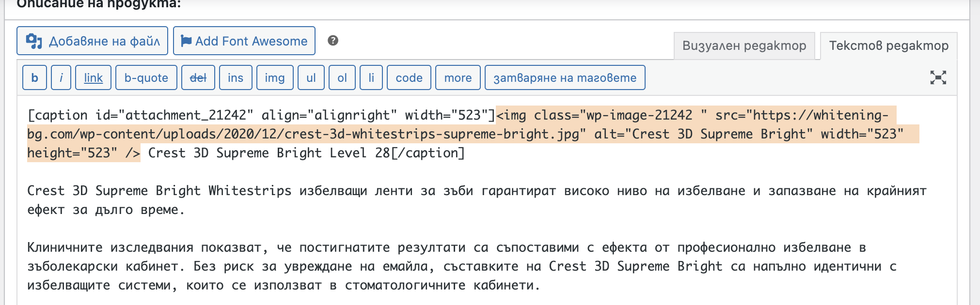Click on the paragraph starting 'Crest 3D Supreme Bright Whitestrips'
This screenshot has width=980, height=305.
coord(476,200)
